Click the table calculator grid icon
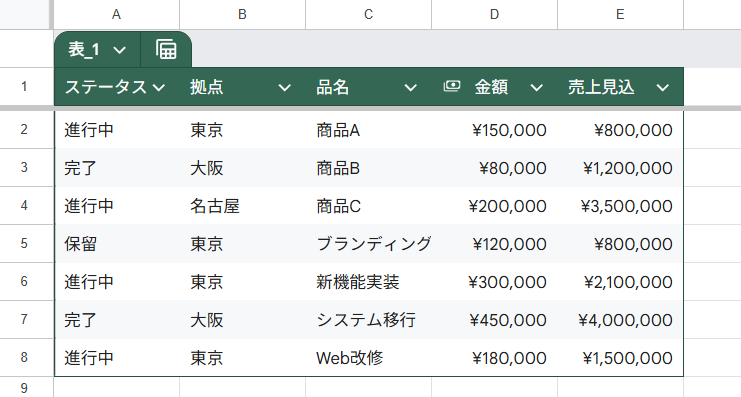Screen dimensions: 741x397 coord(166,50)
